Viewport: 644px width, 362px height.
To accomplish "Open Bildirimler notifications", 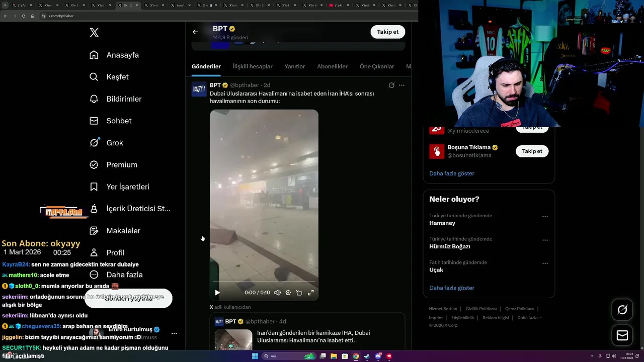I will 115,99.
